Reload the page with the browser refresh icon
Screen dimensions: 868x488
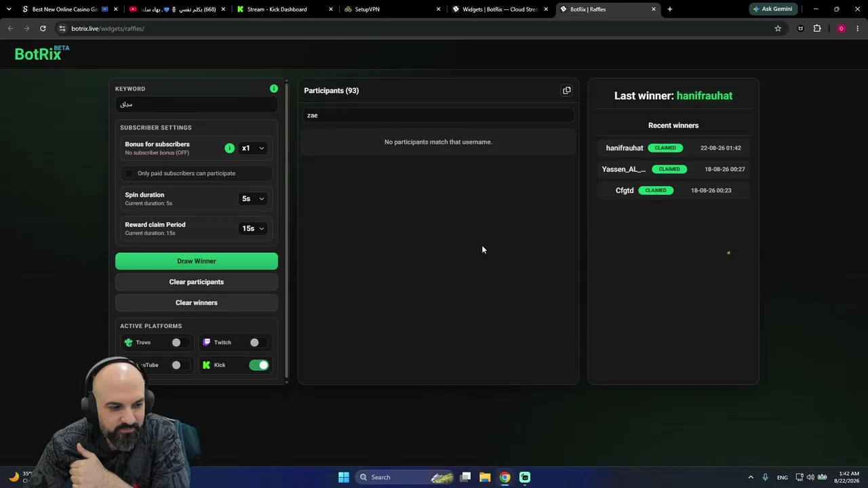point(43,28)
